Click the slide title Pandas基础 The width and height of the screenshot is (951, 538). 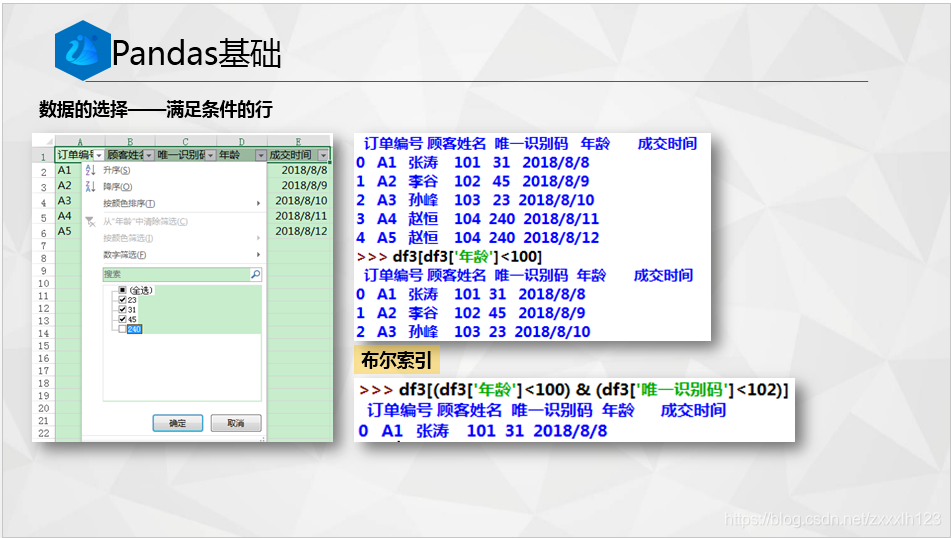pos(196,53)
